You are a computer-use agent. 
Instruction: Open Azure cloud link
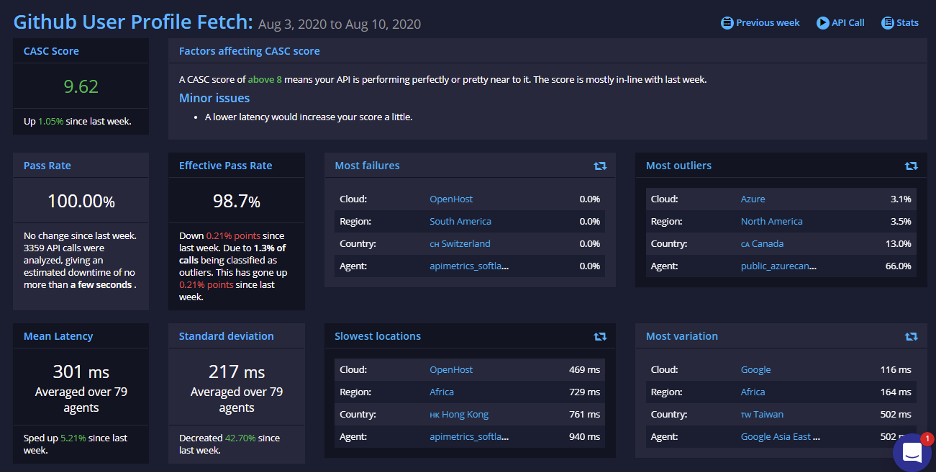pos(753,199)
